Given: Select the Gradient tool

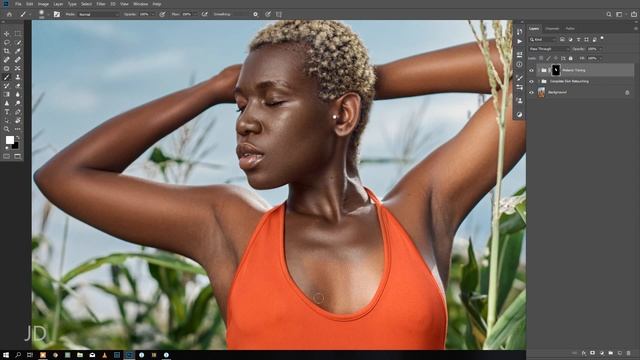Looking at the screenshot, I should tap(7, 94).
